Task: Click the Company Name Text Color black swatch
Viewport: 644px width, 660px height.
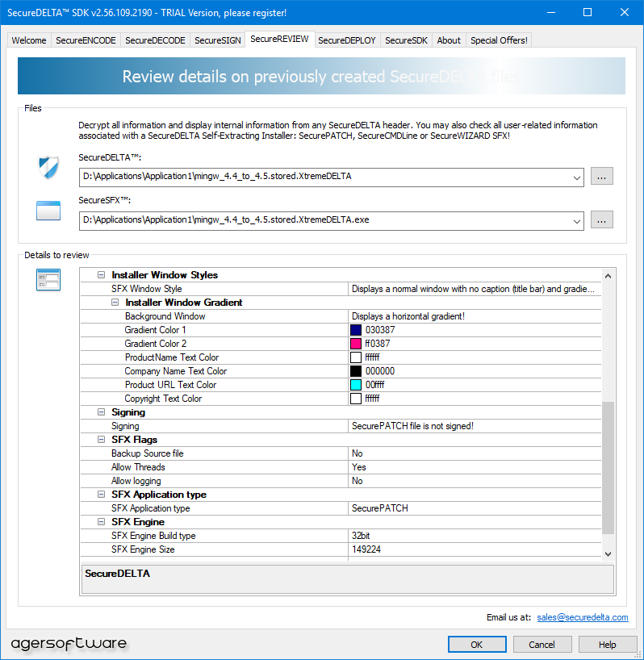Action: click(x=356, y=371)
